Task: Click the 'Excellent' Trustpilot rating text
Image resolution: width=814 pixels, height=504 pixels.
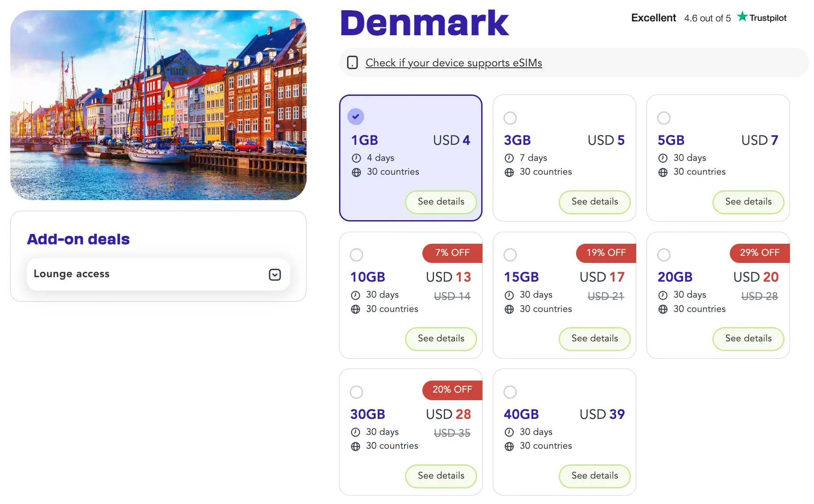Action: [x=653, y=18]
